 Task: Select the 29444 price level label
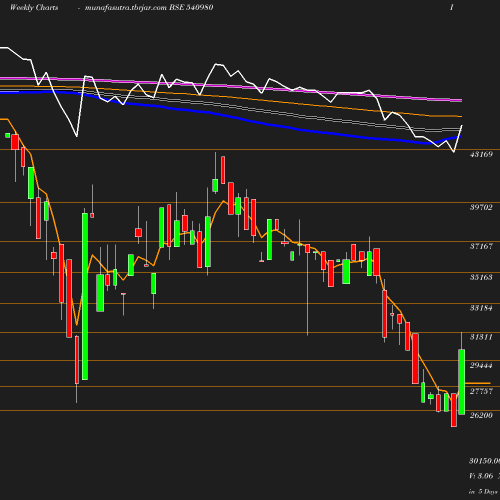[481, 365]
